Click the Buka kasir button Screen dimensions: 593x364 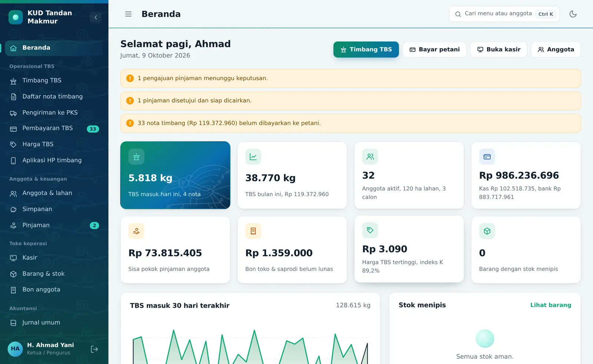coord(499,49)
